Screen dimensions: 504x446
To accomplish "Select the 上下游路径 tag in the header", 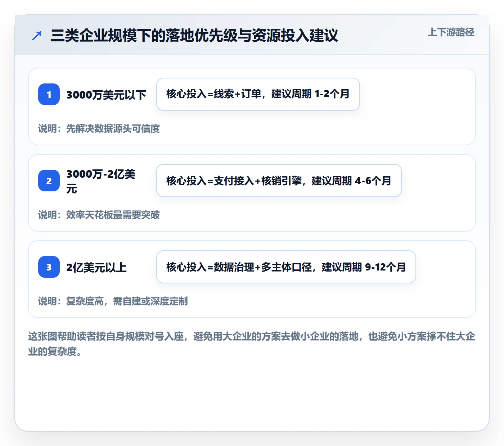I will 451,32.
